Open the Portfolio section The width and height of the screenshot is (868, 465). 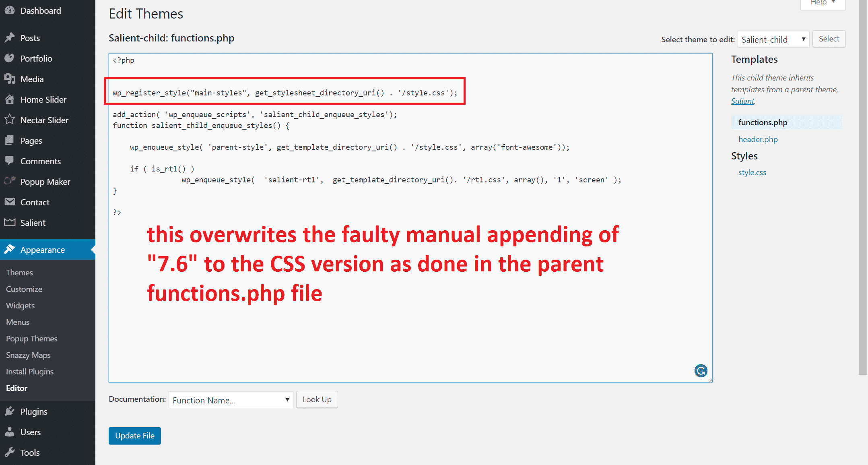[x=47, y=58]
